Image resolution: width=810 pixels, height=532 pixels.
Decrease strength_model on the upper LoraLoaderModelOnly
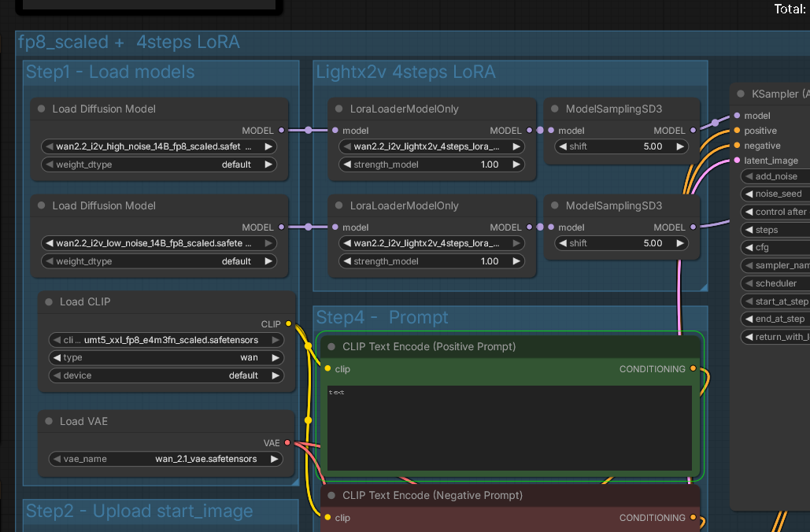point(347,164)
